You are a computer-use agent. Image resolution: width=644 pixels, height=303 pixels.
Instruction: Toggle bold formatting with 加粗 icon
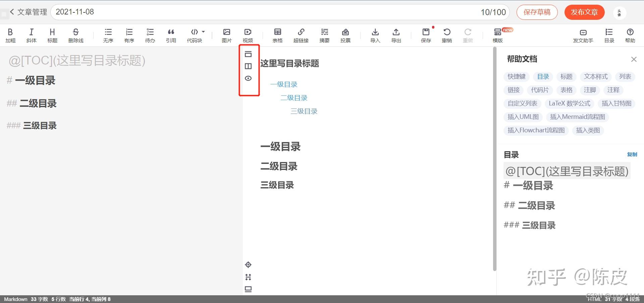point(10,35)
